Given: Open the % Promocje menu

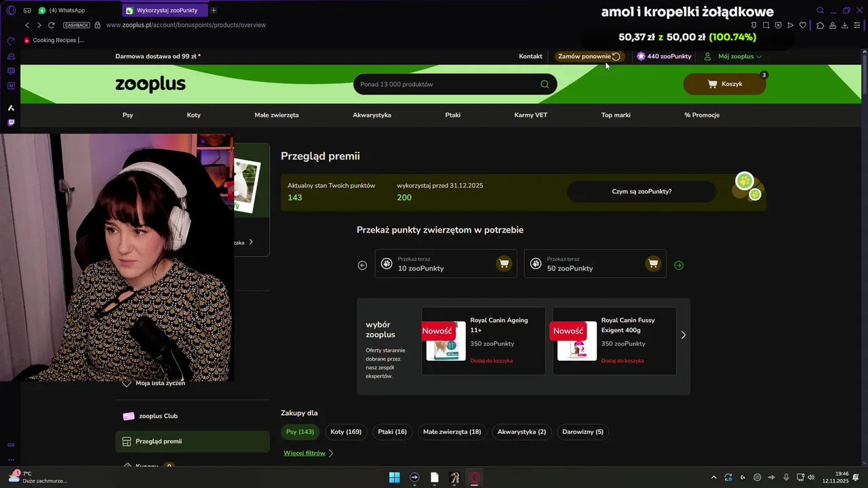Looking at the screenshot, I should 702,115.
